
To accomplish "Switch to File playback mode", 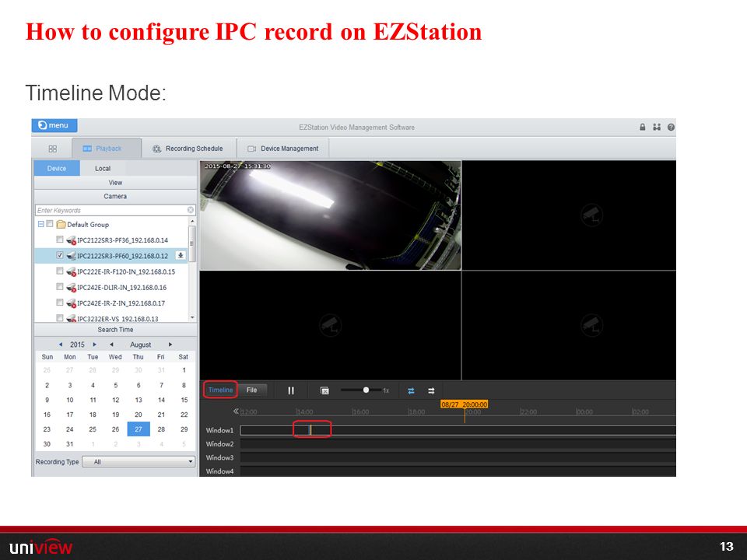I will pos(251,390).
